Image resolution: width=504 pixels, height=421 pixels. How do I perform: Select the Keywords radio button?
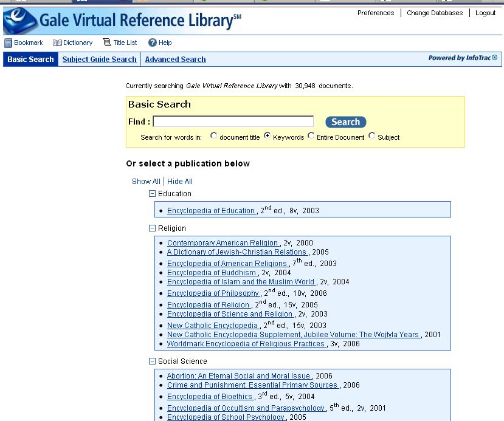[x=267, y=136]
